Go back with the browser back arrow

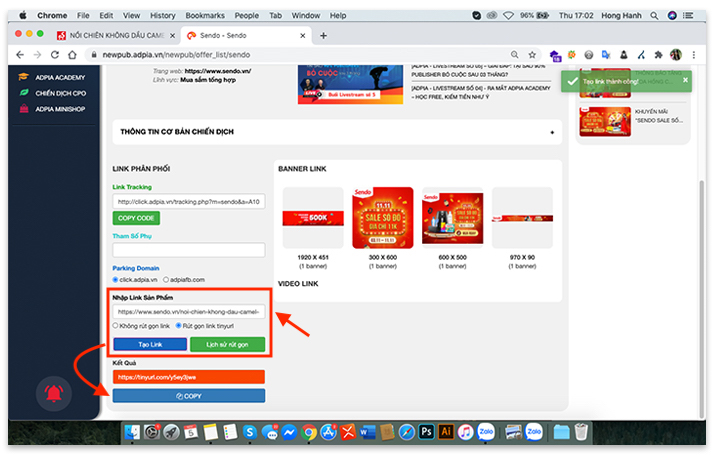pos(20,55)
